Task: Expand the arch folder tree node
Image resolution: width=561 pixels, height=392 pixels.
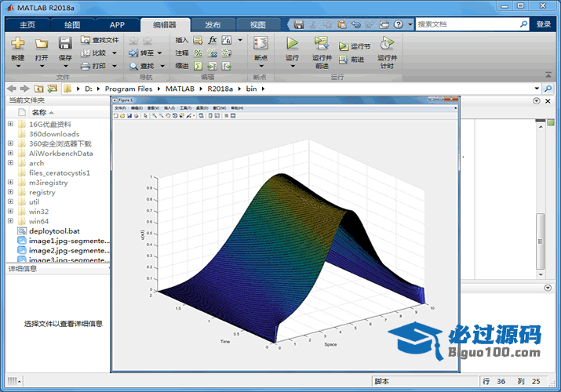Action: 10,163
